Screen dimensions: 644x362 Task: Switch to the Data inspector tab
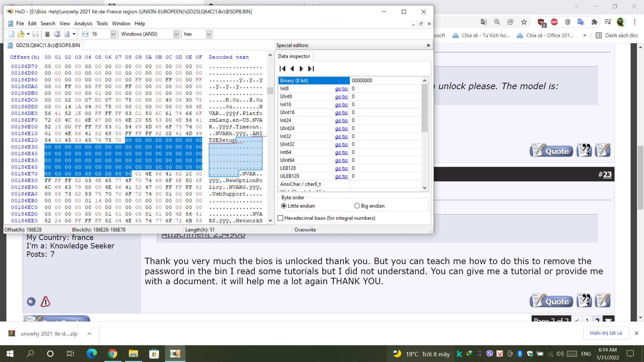tap(294, 56)
